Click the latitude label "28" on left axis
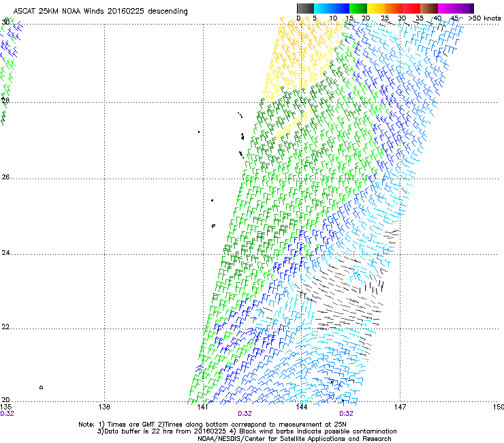504x443 pixels. (5, 100)
